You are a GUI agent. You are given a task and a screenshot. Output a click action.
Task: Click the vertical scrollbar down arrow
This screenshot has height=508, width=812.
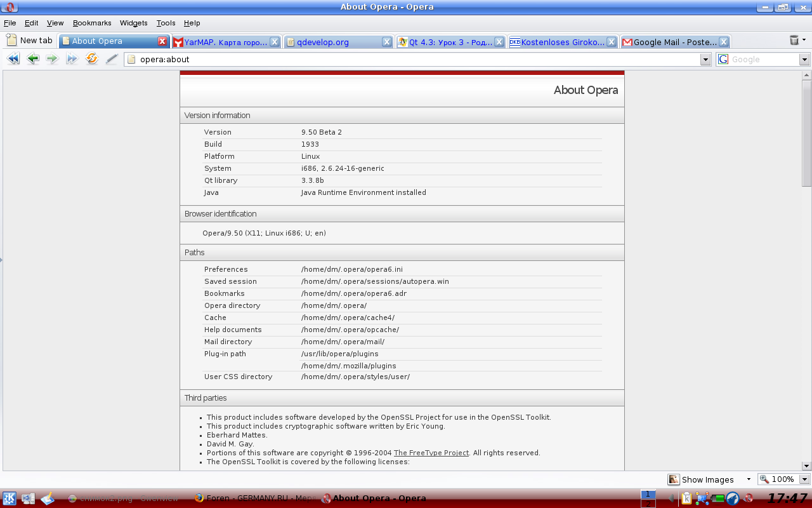coord(806,465)
